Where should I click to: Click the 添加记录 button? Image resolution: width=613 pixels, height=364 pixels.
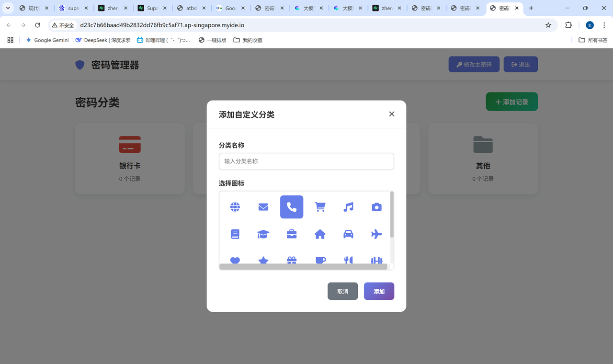pos(512,102)
